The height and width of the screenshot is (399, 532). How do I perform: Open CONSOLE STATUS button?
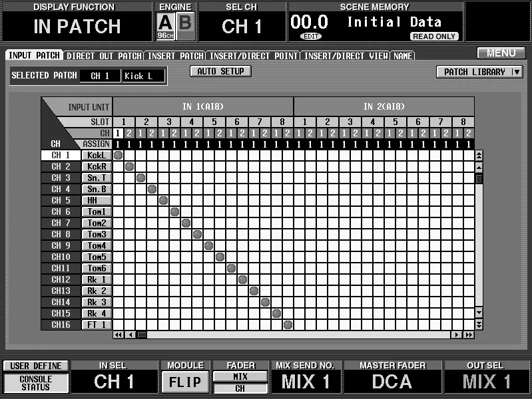tap(36, 383)
